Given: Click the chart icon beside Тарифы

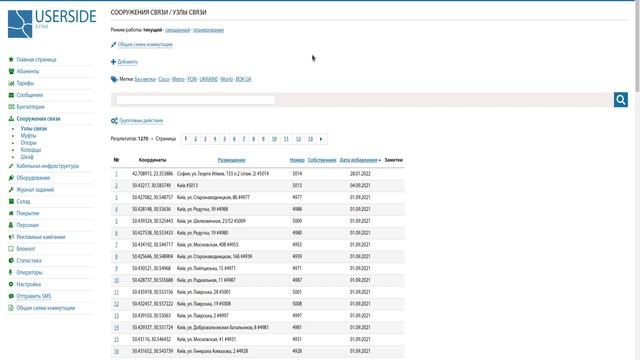Looking at the screenshot, I should click(x=11, y=83).
